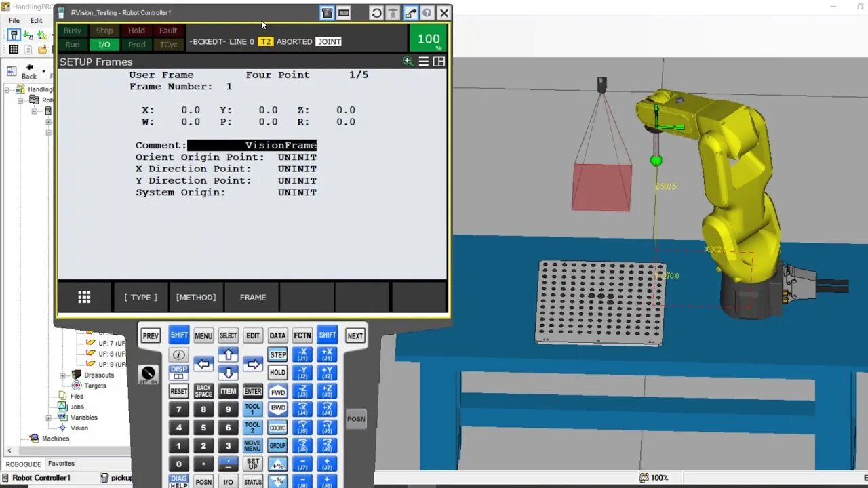
Task: Click the robot-arm move icon in pendant title bar
Action: coord(410,13)
